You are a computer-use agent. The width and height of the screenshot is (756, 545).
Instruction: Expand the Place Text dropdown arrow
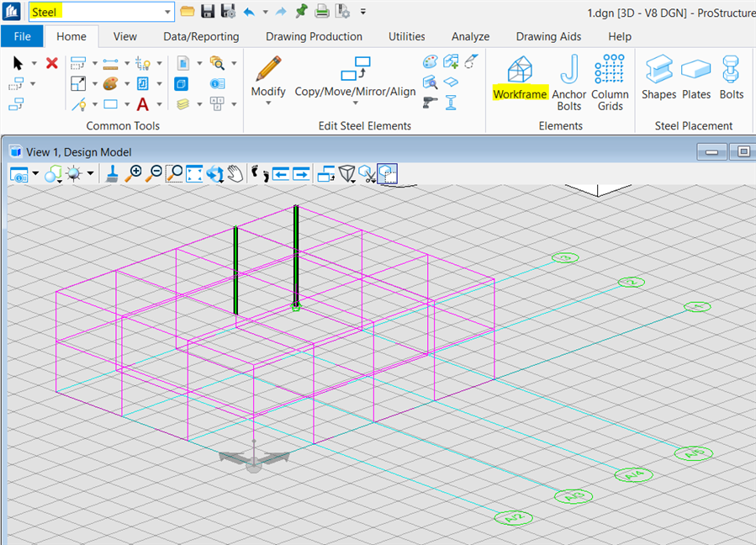click(159, 104)
